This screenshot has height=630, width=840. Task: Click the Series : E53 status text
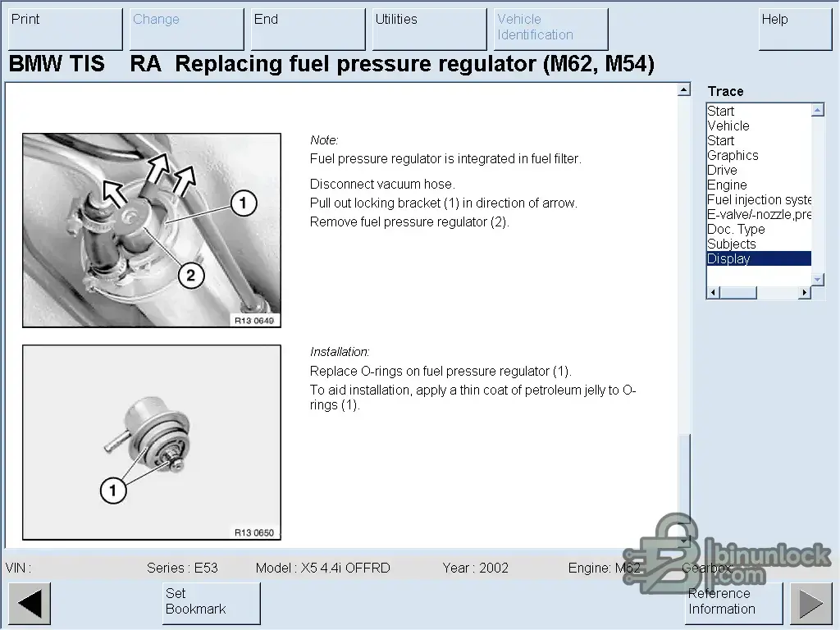click(182, 568)
